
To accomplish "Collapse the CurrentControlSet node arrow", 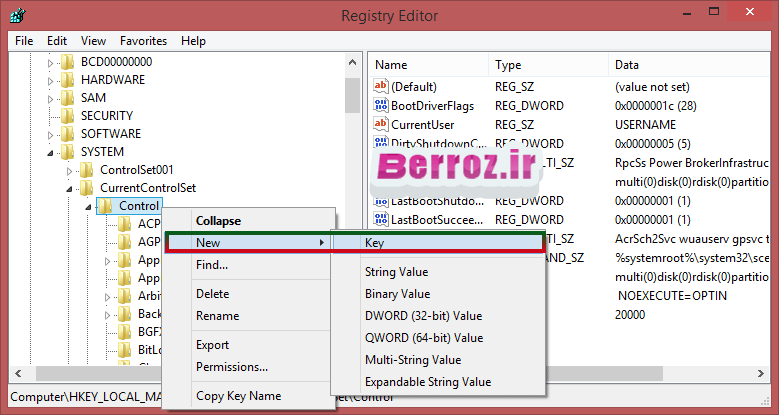I will (70, 188).
